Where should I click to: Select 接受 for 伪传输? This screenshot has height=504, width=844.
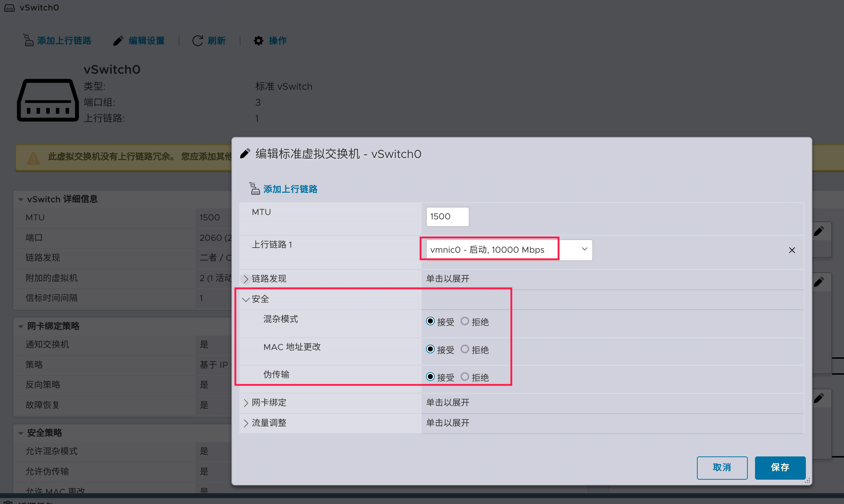tap(430, 377)
